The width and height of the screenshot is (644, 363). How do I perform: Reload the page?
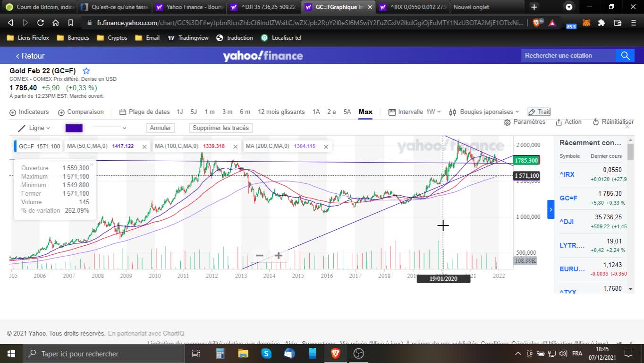pyautogui.click(x=41, y=23)
